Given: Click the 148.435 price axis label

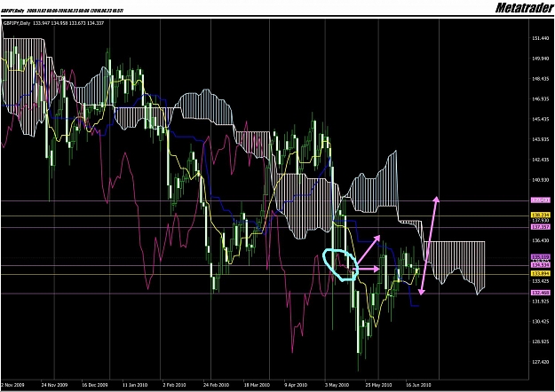Looking at the screenshot, I should pyautogui.click(x=540, y=79).
